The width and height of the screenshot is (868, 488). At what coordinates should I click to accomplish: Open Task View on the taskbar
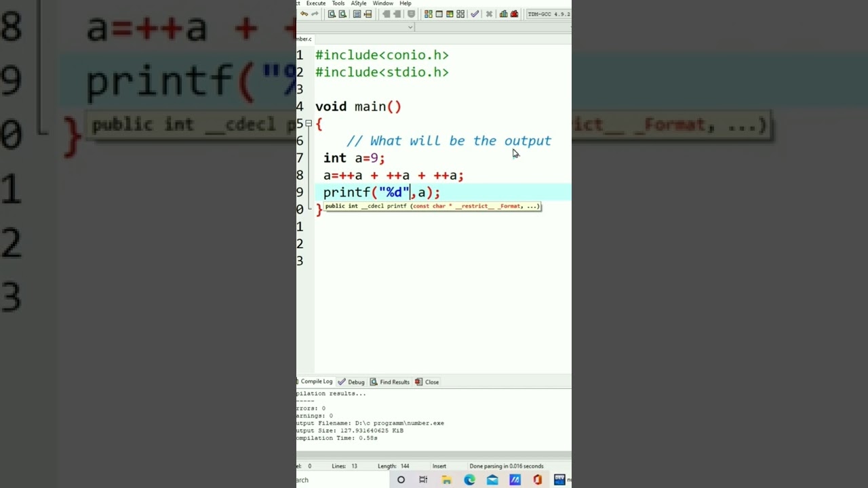click(423, 480)
